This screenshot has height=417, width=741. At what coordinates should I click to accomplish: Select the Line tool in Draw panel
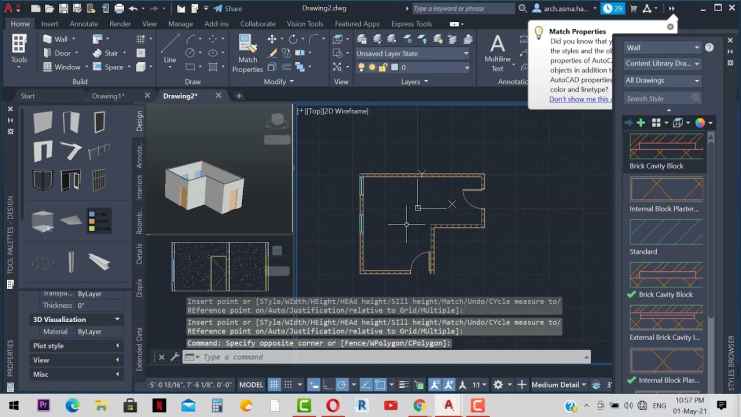click(x=170, y=50)
